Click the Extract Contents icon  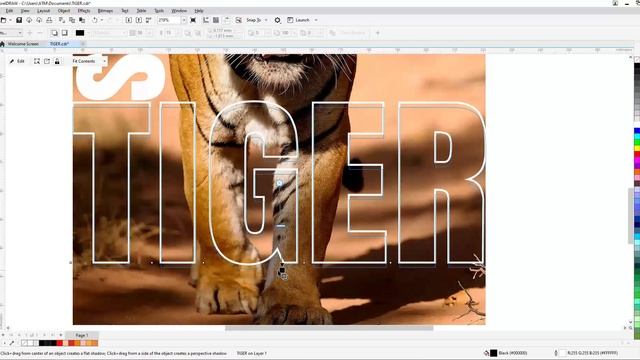(x=47, y=61)
